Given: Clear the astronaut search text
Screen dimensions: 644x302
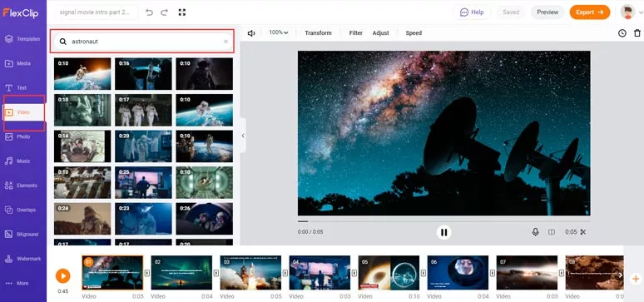Looking at the screenshot, I should [x=225, y=42].
